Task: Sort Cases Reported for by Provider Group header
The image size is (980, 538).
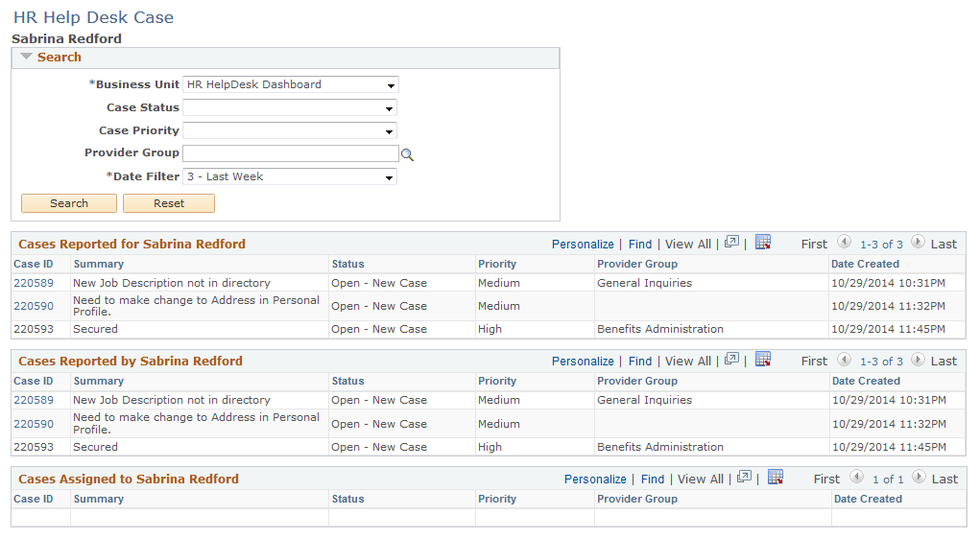Action: click(637, 264)
